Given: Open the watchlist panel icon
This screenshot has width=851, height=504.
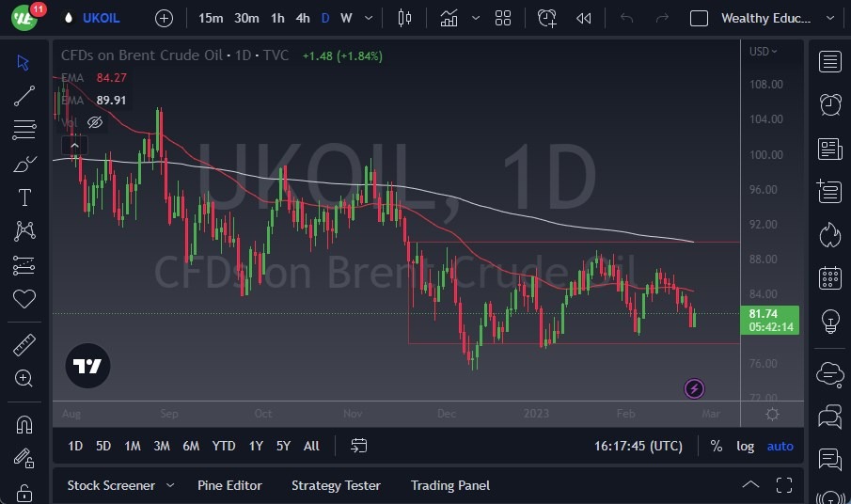Looking at the screenshot, I should click(830, 62).
